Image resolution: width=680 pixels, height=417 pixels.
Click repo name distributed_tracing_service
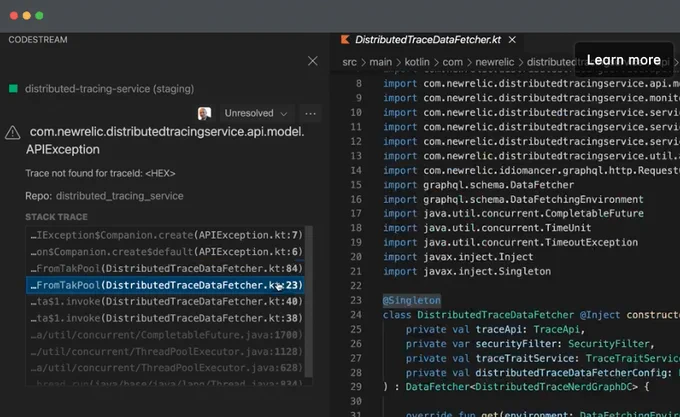[x=119, y=196]
